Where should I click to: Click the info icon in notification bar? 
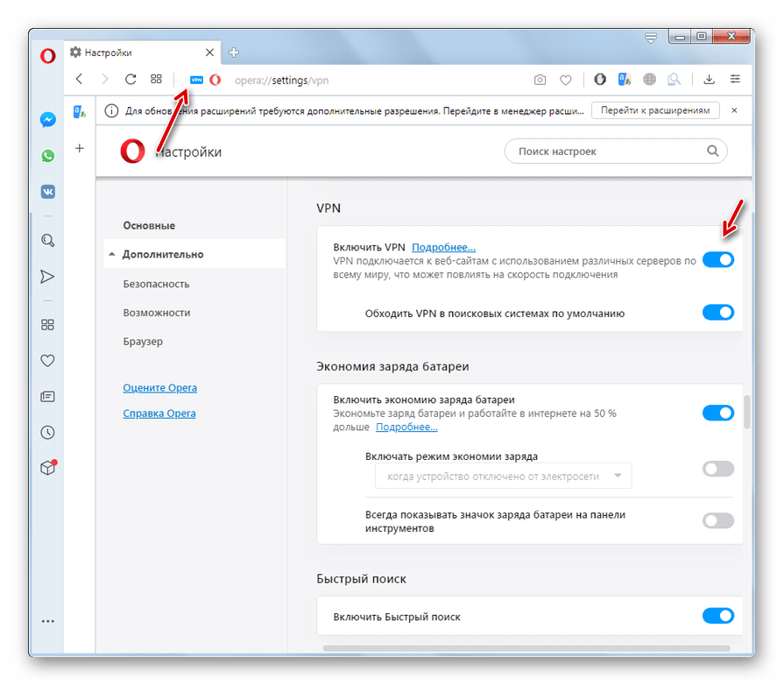coord(111,110)
